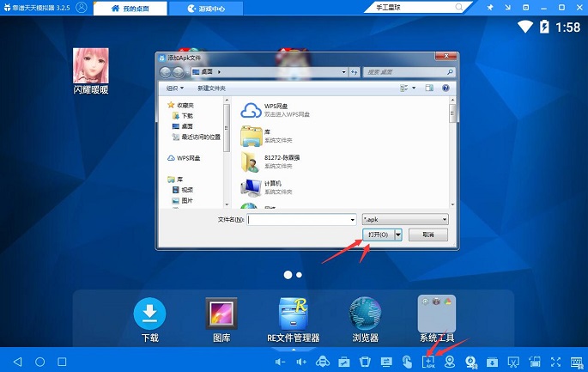Launch the 闪耀暖暖 game icon
The image size is (588, 372).
[91, 70]
